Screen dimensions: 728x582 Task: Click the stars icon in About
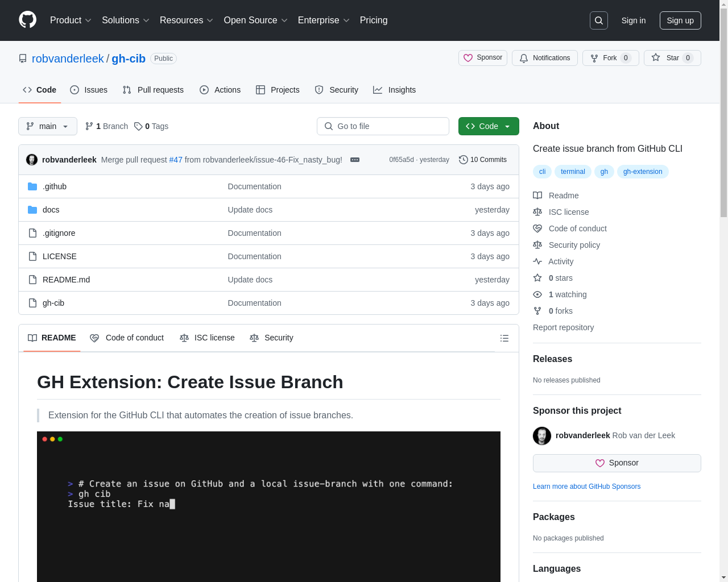click(537, 278)
